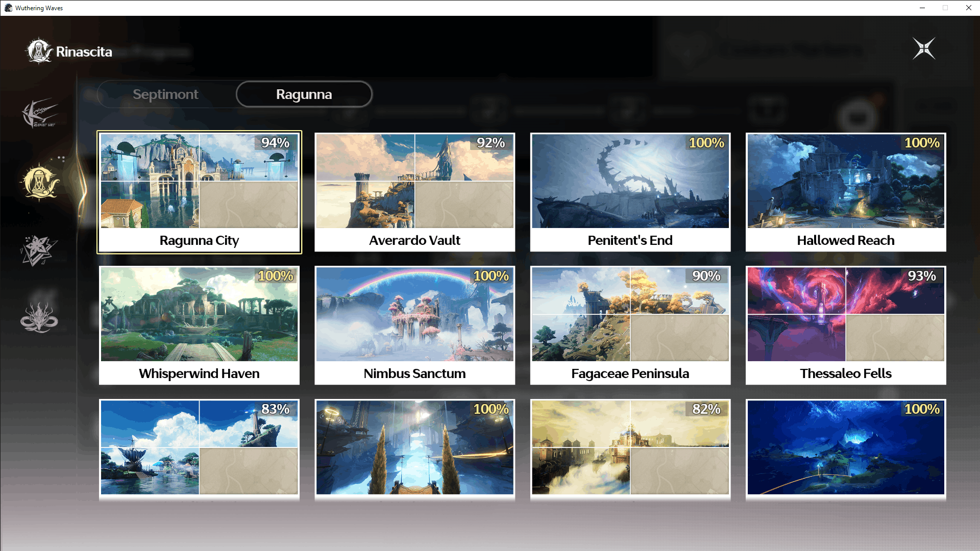The width and height of the screenshot is (980, 551).
Task: Click the 100% progress on Nimbus Sanctum
Action: click(x=491, y=276)
